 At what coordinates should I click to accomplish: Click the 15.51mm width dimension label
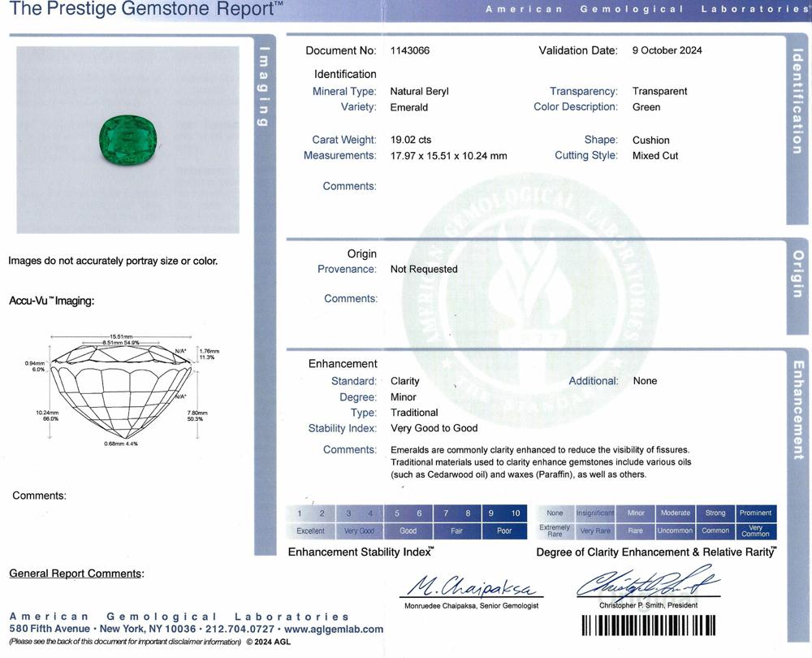(121, 337)
